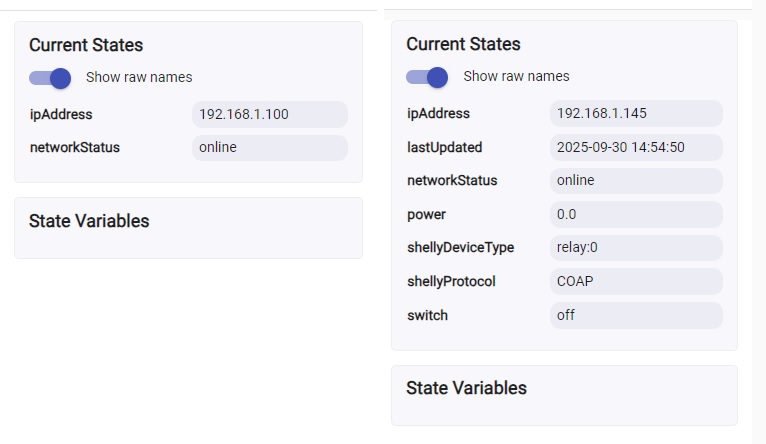This screenshot has width=766, height=444.
Task: Expand State Variables under the 192.168.1.100 device
Action: coord(89,221)
